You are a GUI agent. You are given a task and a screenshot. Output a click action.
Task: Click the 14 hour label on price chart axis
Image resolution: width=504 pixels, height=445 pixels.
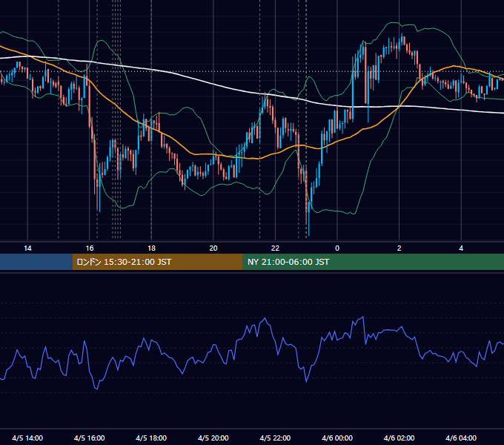tap(27, 248)
